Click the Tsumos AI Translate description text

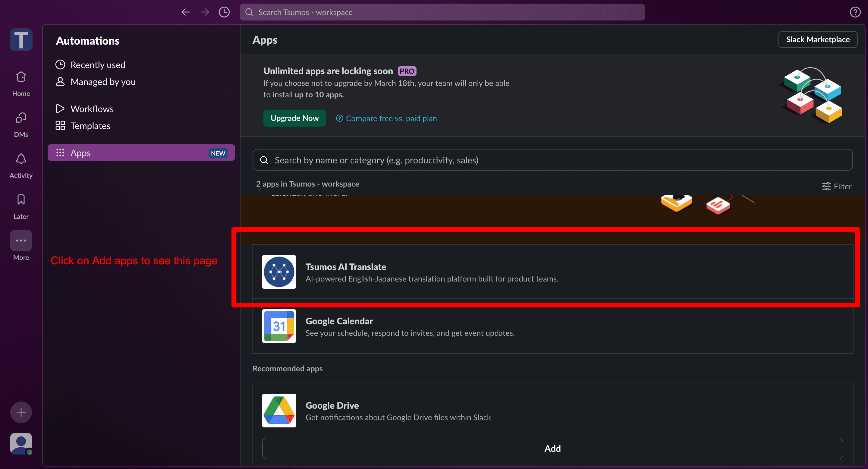tap(432, 279)
